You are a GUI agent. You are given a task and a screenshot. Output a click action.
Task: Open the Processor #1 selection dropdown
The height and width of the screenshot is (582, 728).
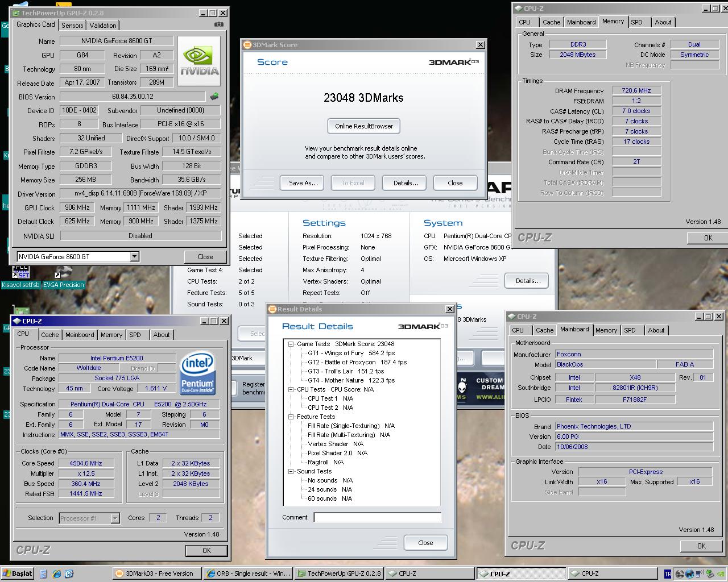click(x=115, y=518)
